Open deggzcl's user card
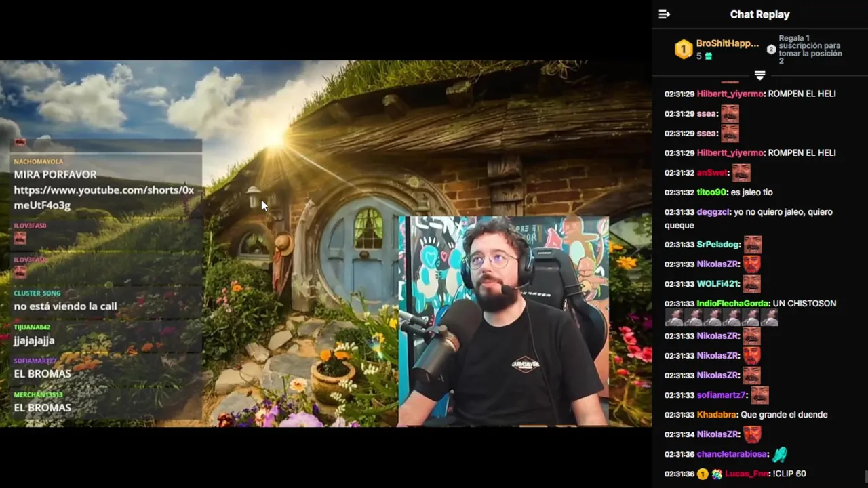Viewport: 868px width, 488px height. [713, 212]
